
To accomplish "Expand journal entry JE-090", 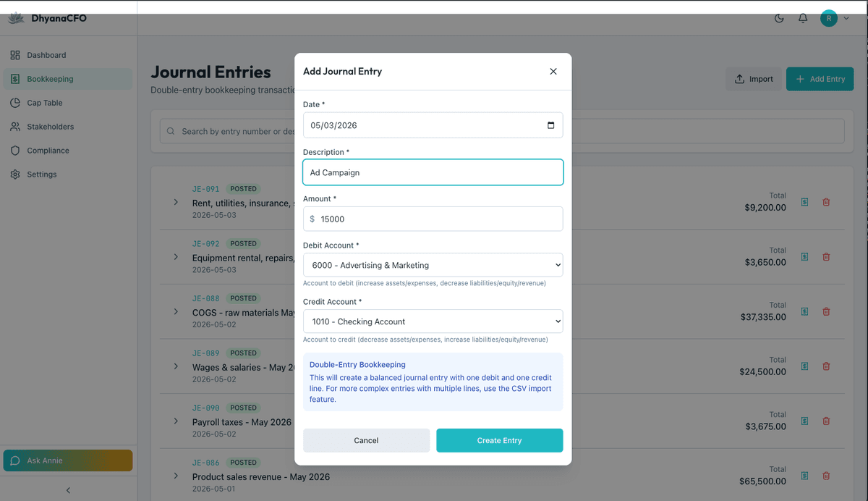I will pos(176,421).
